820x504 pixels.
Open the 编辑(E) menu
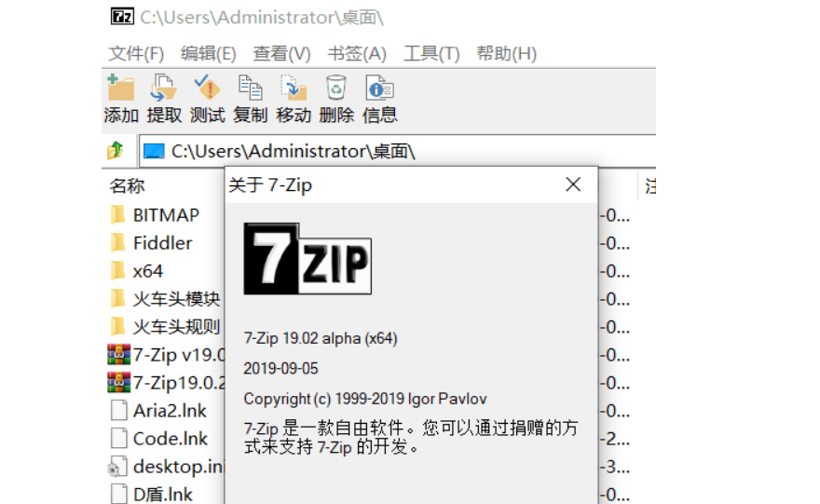(x=208, y=53)
